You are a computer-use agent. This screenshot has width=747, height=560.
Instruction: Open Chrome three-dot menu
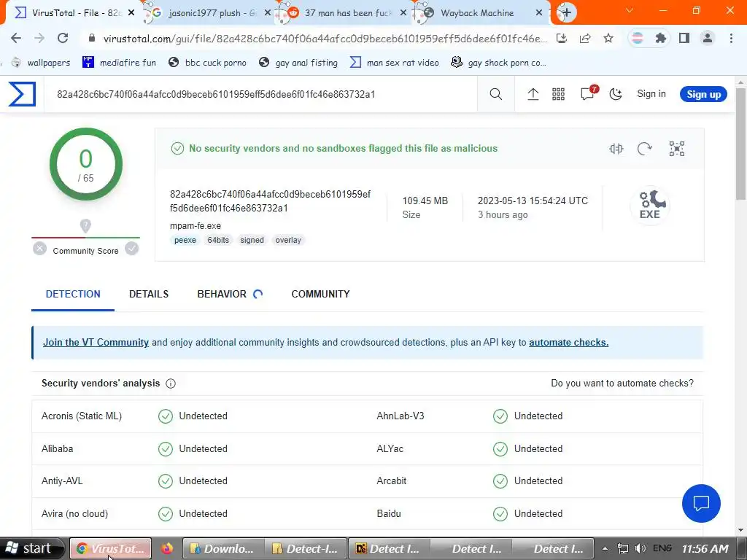(x=731, y=38)
